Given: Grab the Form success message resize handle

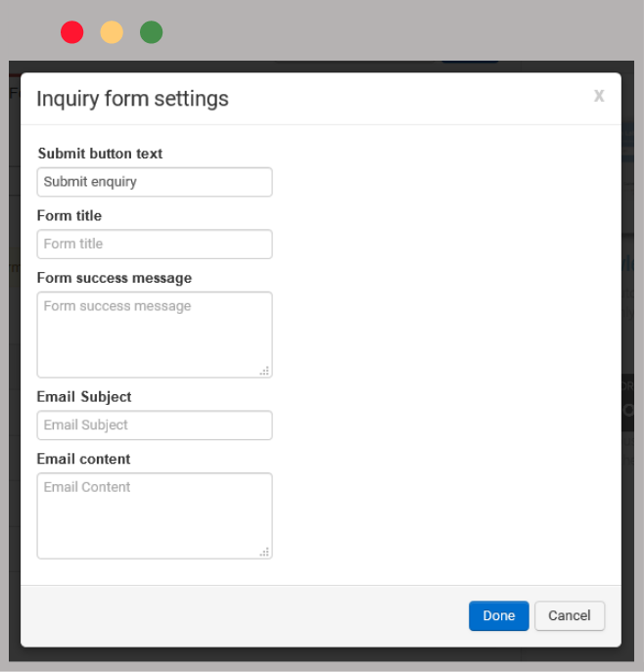Looking at the screenshot, I should (x=264, y=371).
